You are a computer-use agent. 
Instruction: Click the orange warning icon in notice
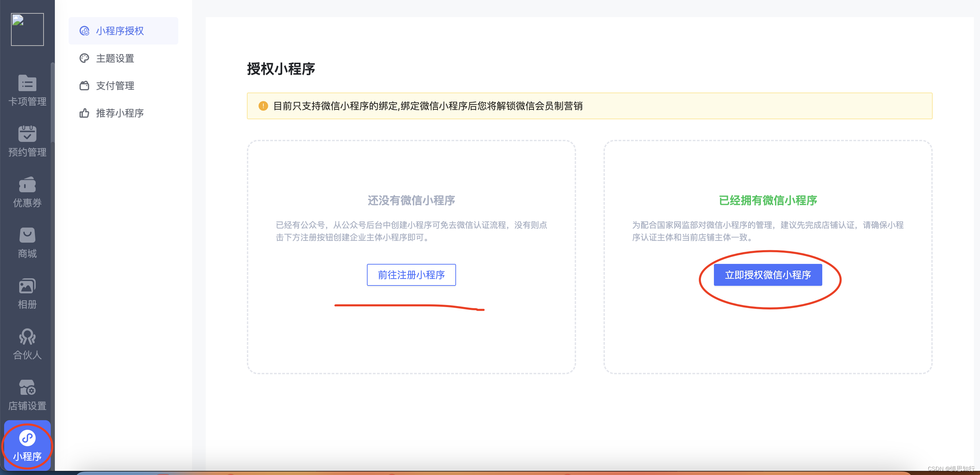point(263,106)
